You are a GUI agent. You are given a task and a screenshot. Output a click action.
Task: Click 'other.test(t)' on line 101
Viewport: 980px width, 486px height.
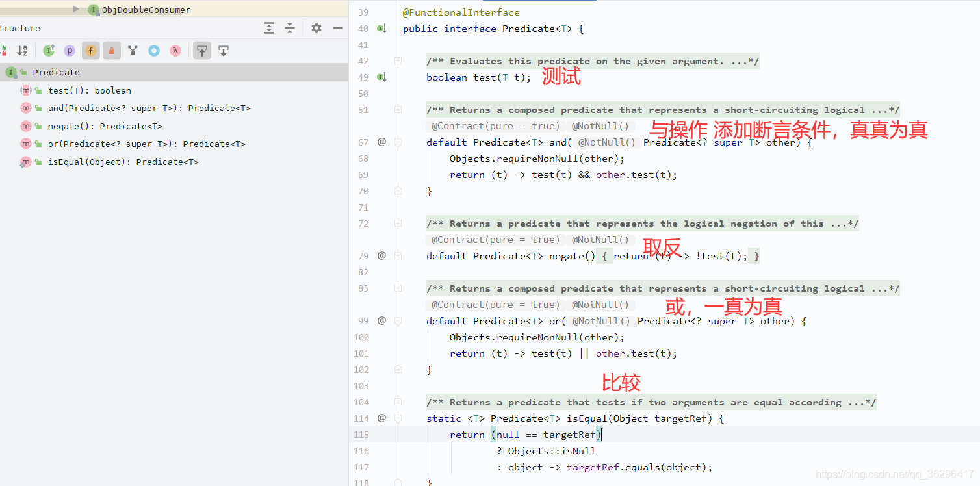point(634,353)
